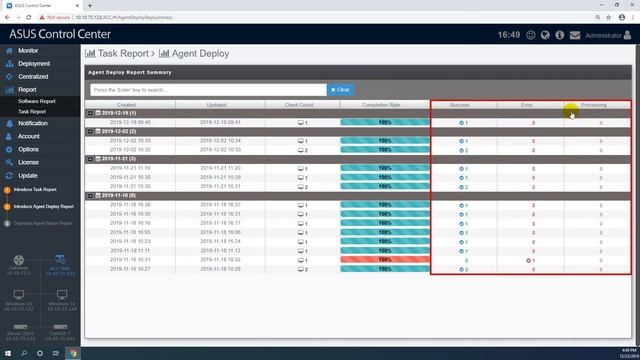Click the gateway node in topology map
640x360 pixels.
(x=19, y=260)
